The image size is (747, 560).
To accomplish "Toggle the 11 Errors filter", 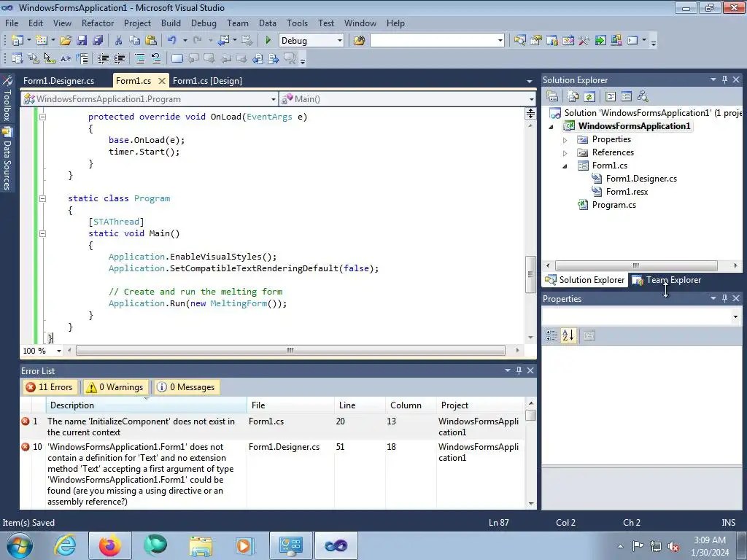I will tap(50, 387).
